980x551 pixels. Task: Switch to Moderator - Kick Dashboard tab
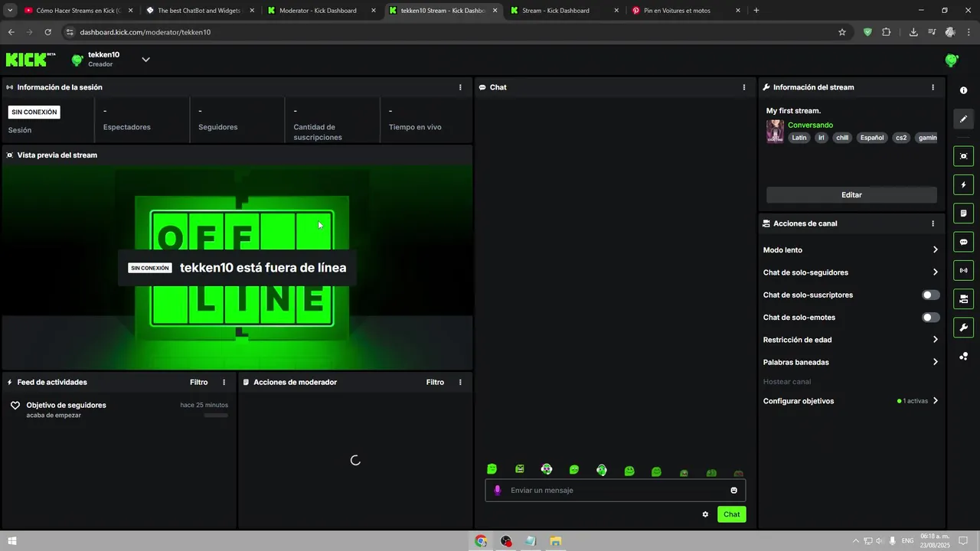(x=322, y=11)
